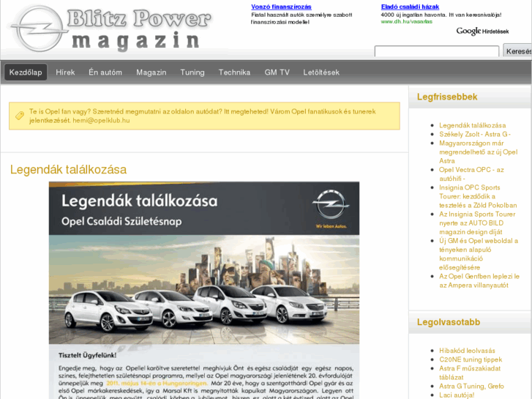Click the search input field
The image size is (532, 399).
point(437,51)
